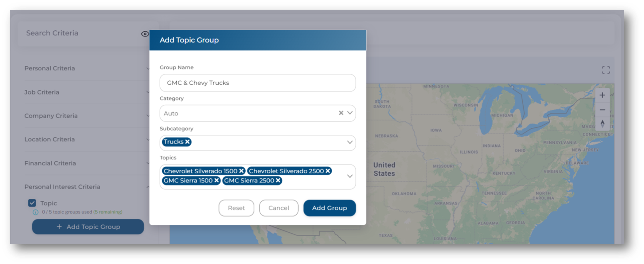Screen dimensions: 644x264
Task: Remove Chevrolet Silverado 2500 topic tag
Action: point(328,171)
